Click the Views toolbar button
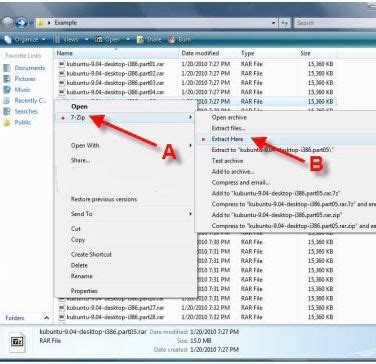The image size is (376, 364). [x=67, y=40]
